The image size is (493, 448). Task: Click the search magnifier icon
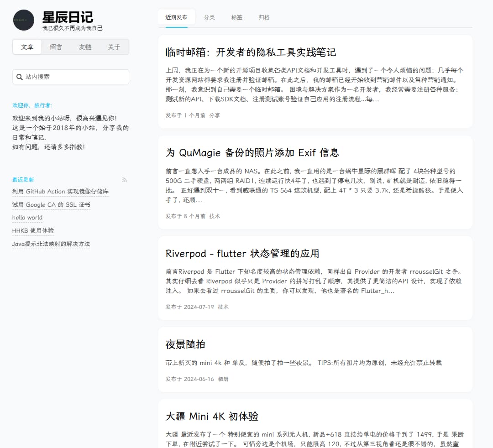[20, 77]
